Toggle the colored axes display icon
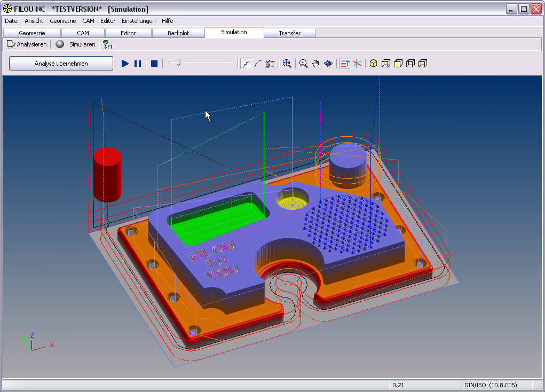The height and width of the screenshot is (392, 545). 357,64
